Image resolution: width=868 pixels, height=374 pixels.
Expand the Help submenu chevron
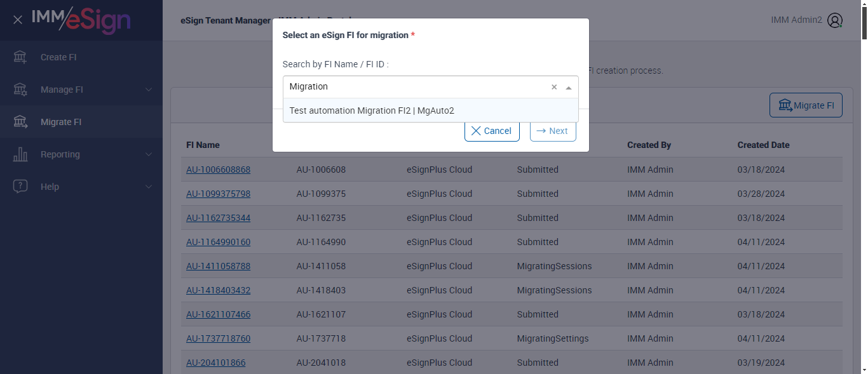pos(149,187)
